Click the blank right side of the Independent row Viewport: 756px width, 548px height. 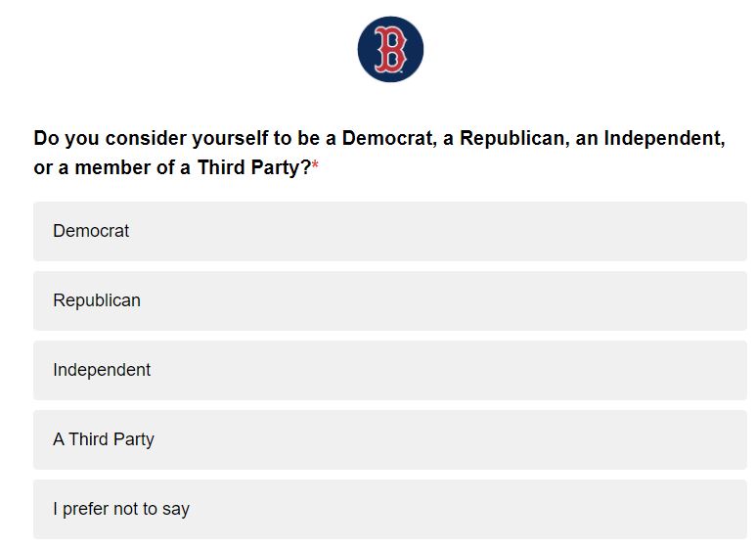(x=636, y=371)
